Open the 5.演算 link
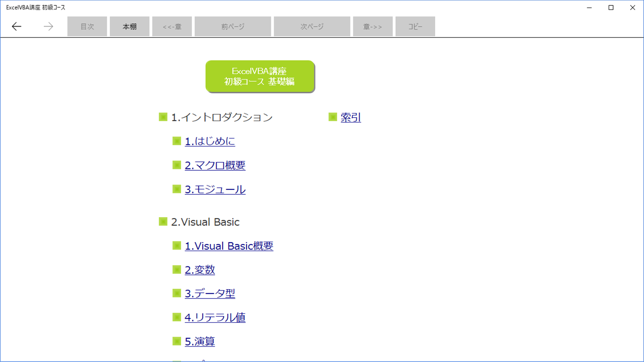The width and height of the screenshot is (644, 362). tap(200, 341)
